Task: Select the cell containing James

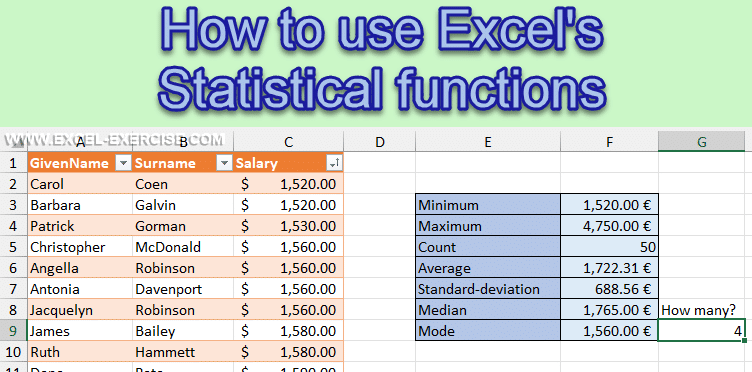Action: (x=80, y=331)
